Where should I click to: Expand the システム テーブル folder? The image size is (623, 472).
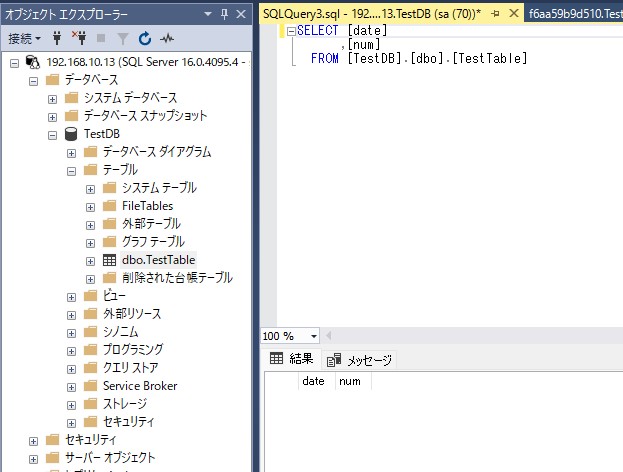(91, 189)
